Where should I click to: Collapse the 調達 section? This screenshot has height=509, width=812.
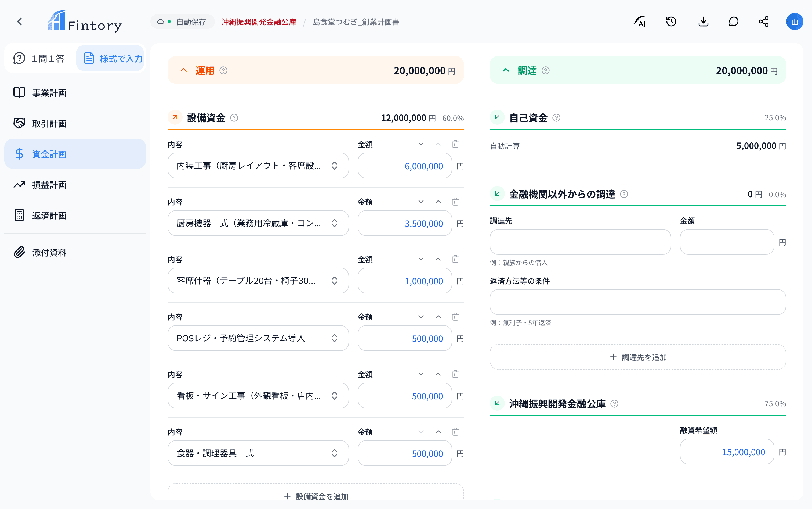click(x=506, y=70)
